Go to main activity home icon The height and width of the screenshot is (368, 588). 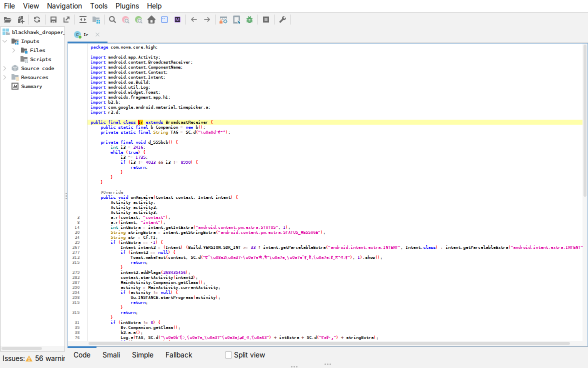coord(151,20)
